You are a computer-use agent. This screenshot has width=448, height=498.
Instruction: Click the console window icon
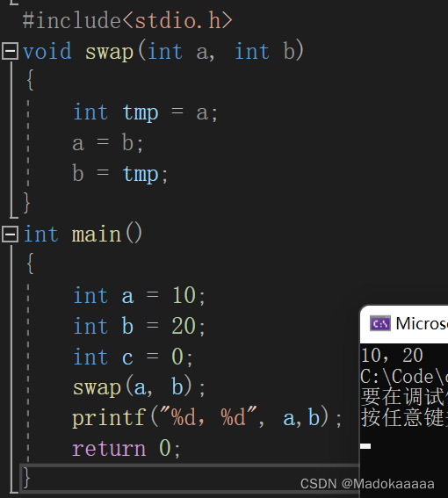coord(380,323)
